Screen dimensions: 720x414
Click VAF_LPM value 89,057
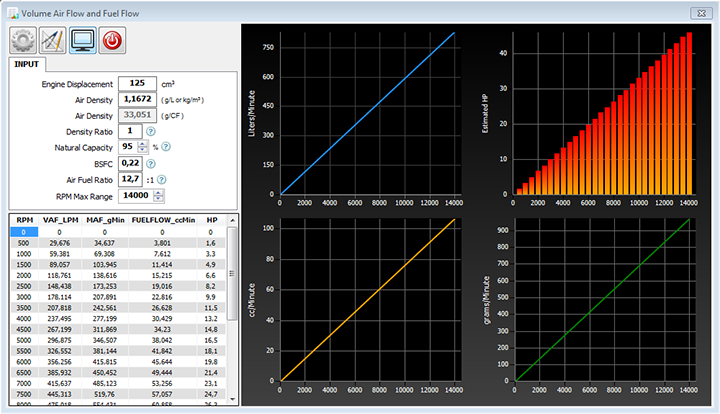click(x=59, y=265)
